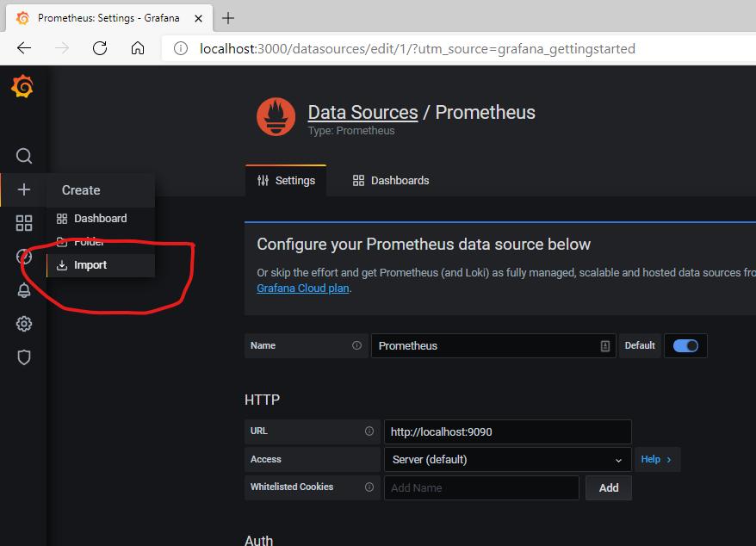Click the autofill icon inside Name field
Viewport: 756px width, 546px height.
point(605,346)
